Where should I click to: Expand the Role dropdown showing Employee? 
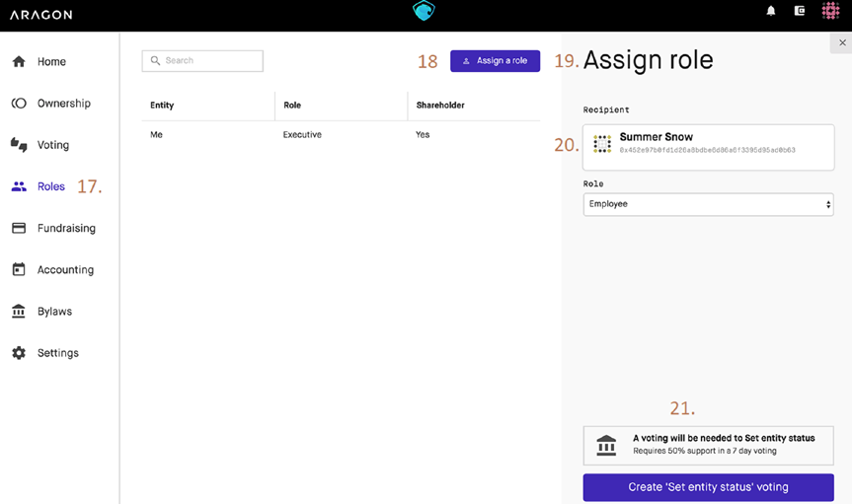coord(708,204)
